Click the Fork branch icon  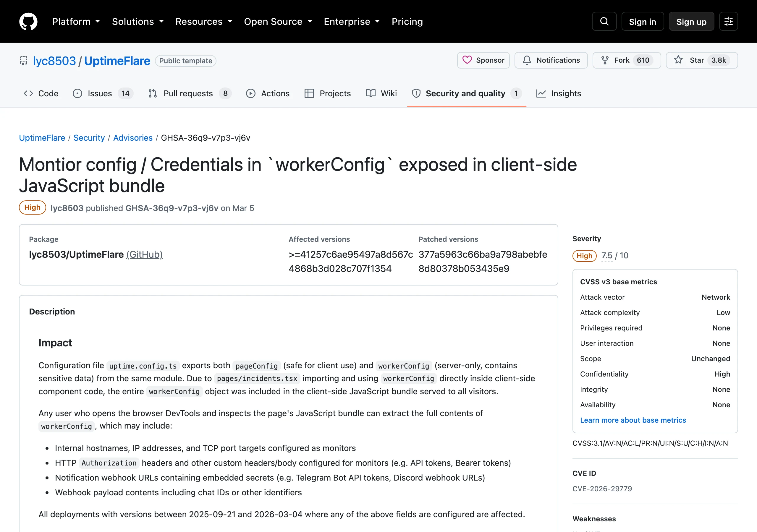click(x=605, y=60)
